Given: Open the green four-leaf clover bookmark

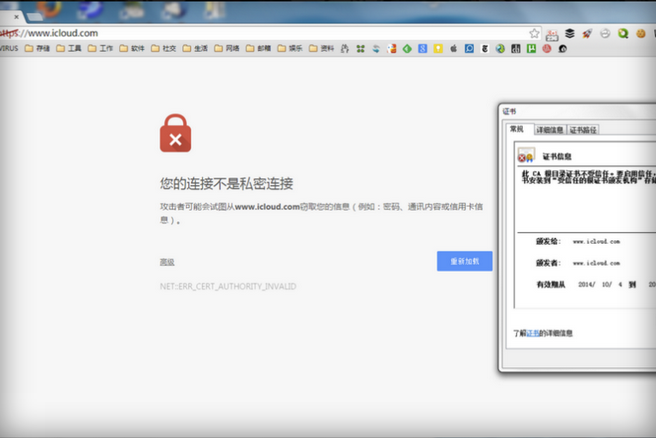Looking at the screenshot, I should [360, 49].
